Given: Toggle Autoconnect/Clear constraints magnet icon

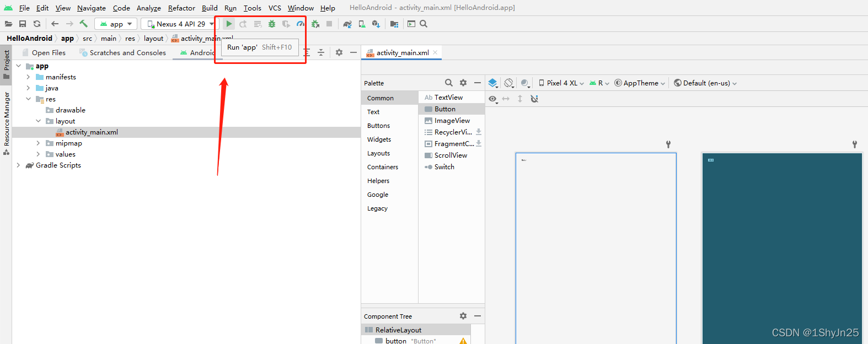Looking at the screenshot, I should 534,99.
